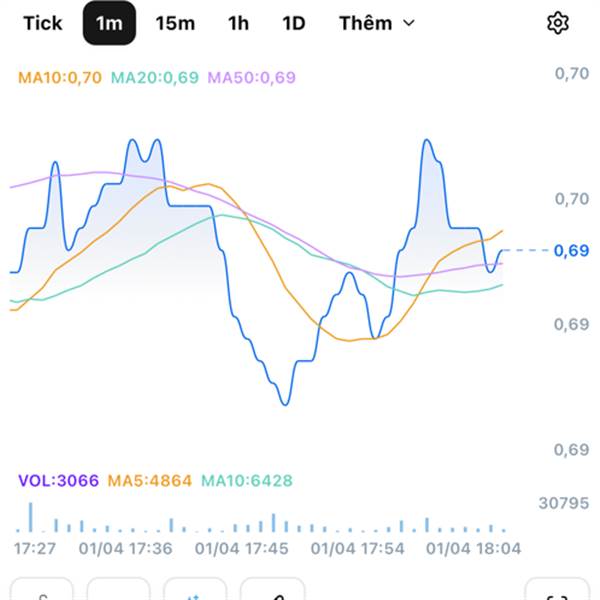This screenshot has height=600, width=600.
Task: Tap the purple MA50:0,69 indicator label
Action: 252,77
